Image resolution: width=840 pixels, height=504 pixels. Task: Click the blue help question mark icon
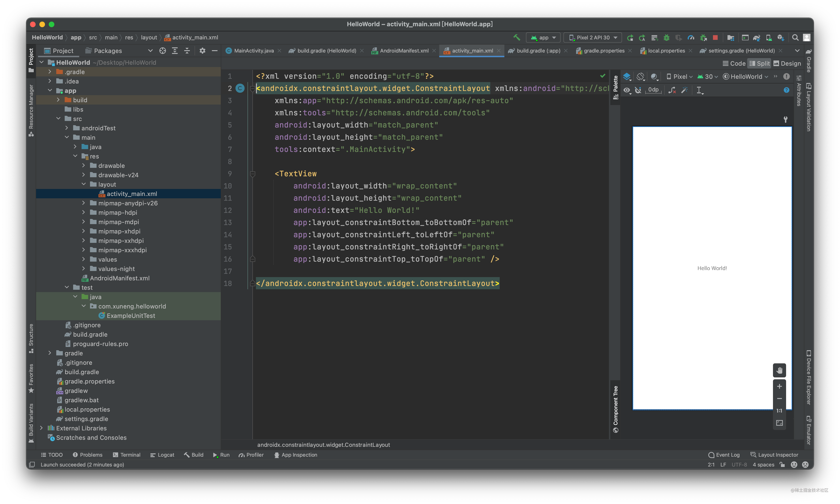[x=786, y=90]
